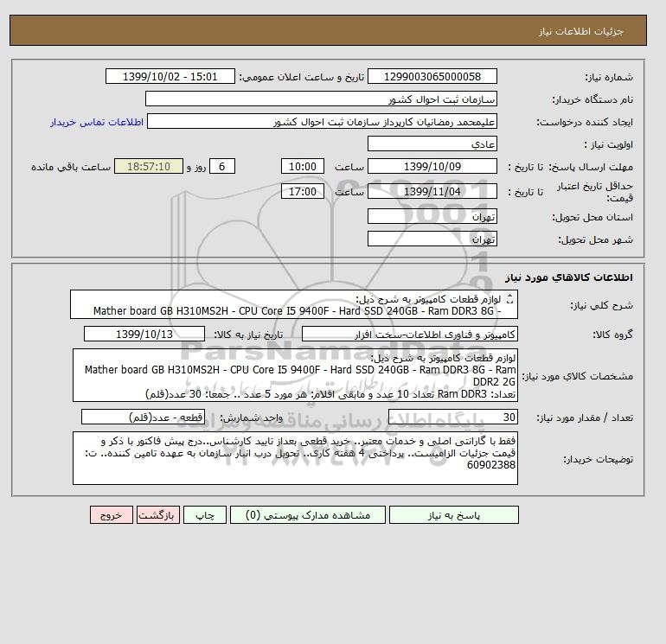Click the گروه کالا label

pos(613,335)
